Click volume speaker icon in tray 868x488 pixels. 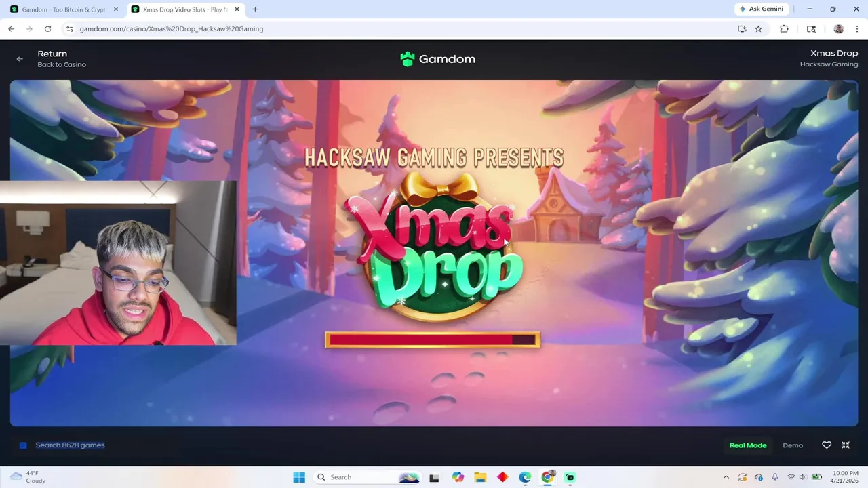[803, 477]
